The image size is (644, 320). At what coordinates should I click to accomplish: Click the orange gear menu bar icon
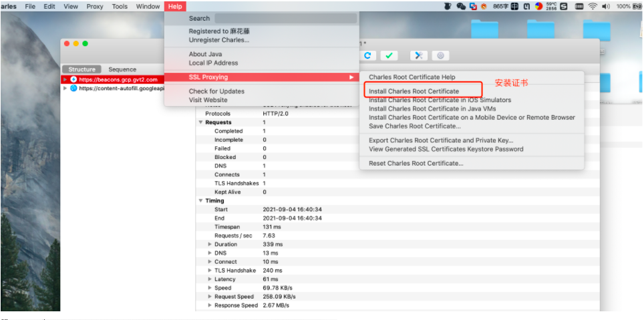[x=484, y=6]
